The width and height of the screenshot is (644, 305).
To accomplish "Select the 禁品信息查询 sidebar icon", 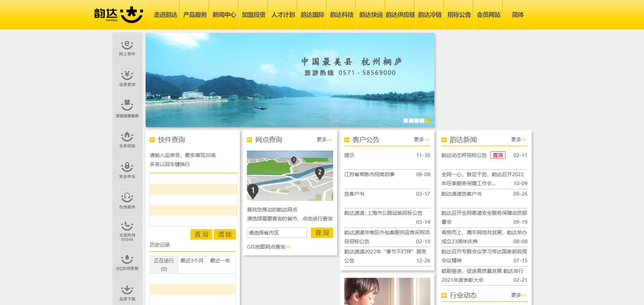I will [127, 109].
